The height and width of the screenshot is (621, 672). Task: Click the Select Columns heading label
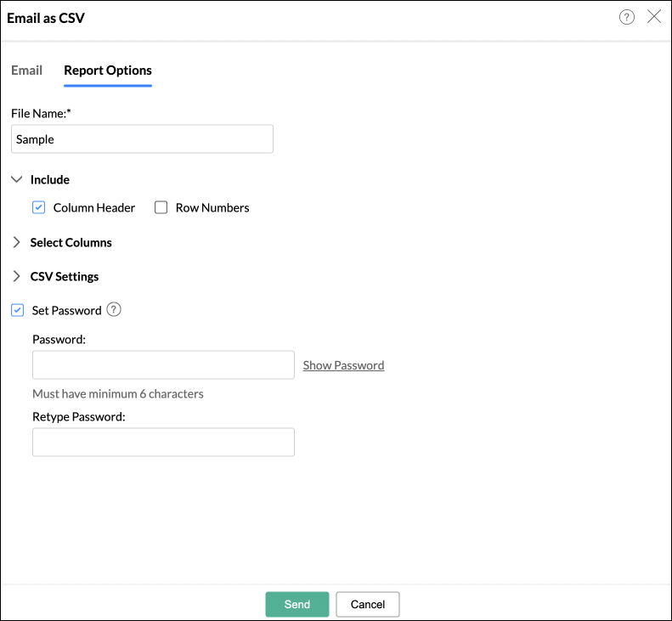click(x=71, y=242)
